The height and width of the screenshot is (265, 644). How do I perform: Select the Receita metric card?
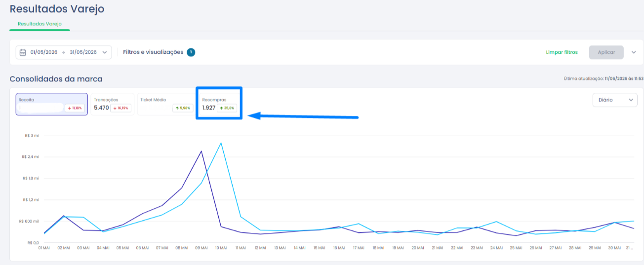[x=52, y=104]
